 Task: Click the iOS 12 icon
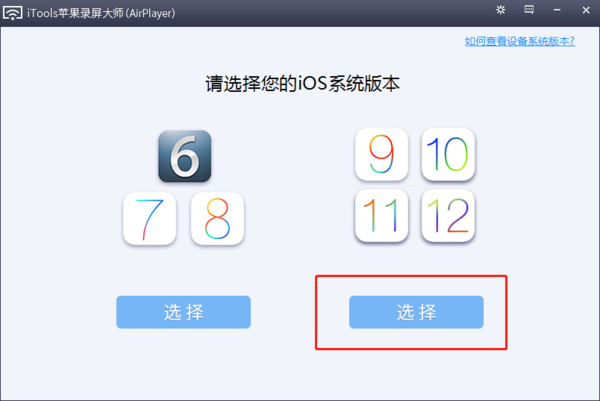tap(448, 216)
